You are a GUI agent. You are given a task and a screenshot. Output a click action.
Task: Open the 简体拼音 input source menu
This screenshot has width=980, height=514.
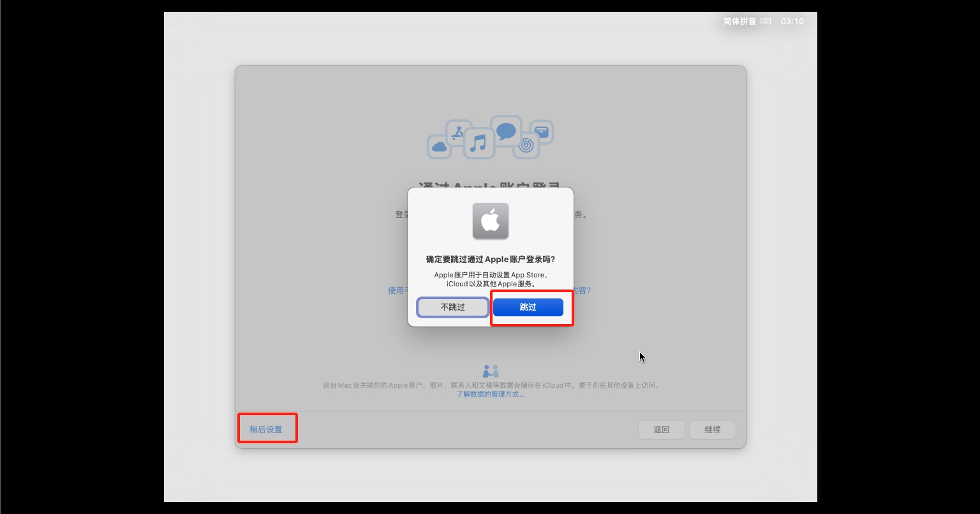point(739,21)
